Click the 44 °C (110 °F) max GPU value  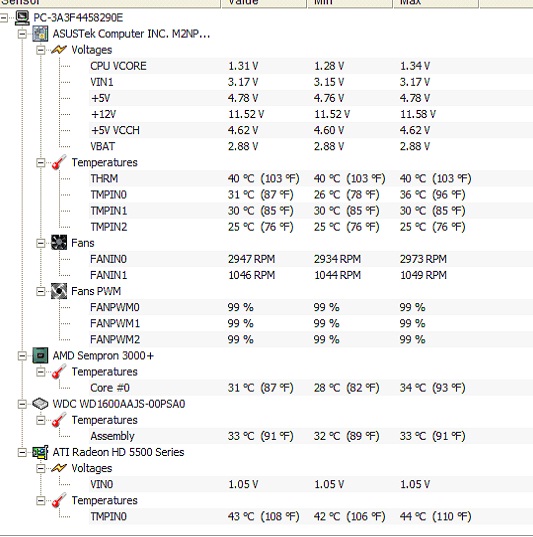click(x=436, y=516)
